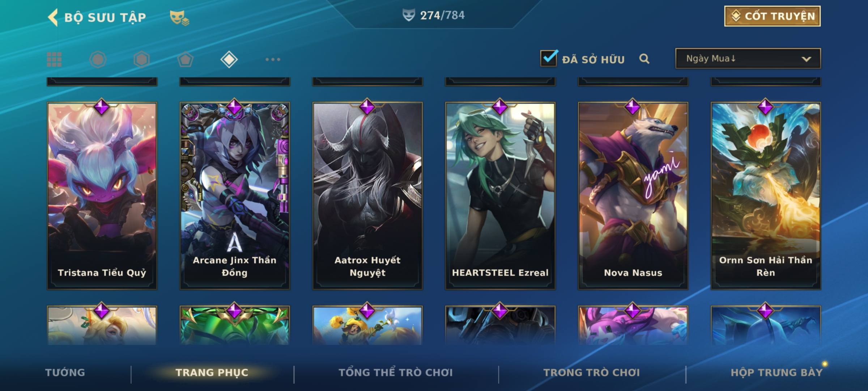
Task: Open the three-dots more filters icon
Action: click(273, 59)
